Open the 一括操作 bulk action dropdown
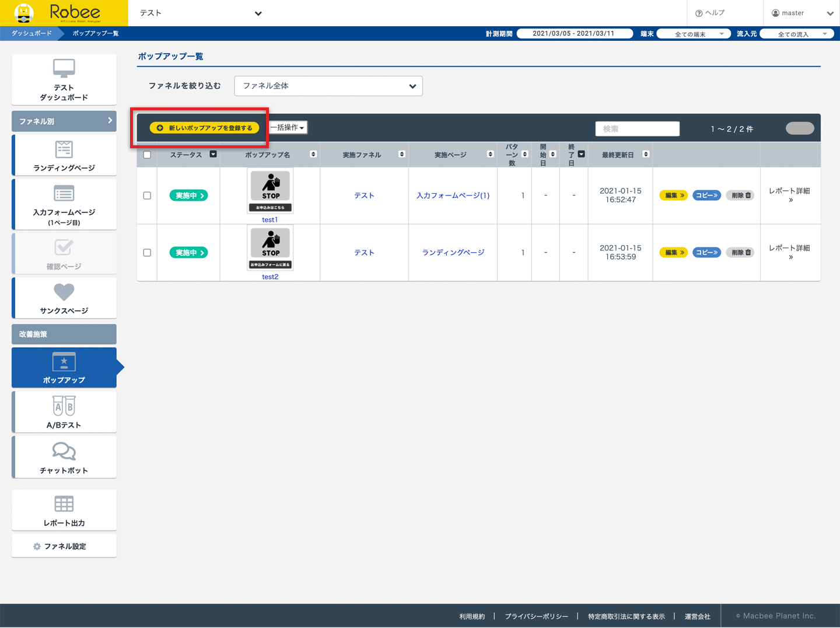This screenshot has height=628, width=840. point(288,127)
